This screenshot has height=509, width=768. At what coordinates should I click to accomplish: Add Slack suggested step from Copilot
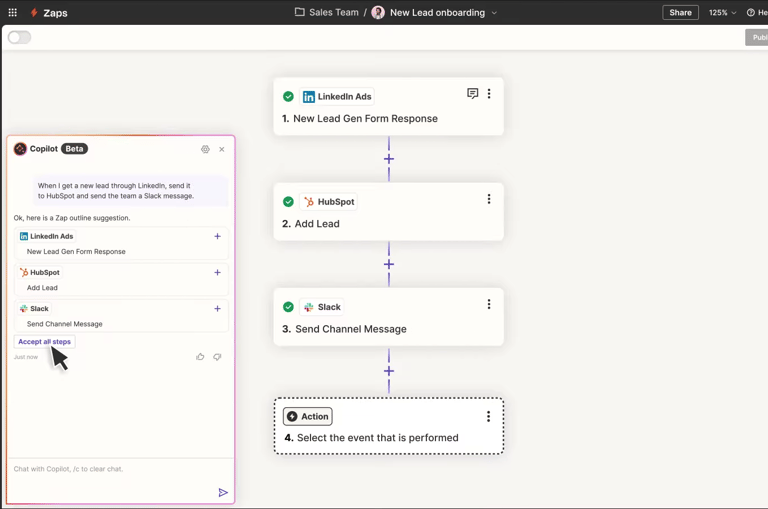[217, 309]
